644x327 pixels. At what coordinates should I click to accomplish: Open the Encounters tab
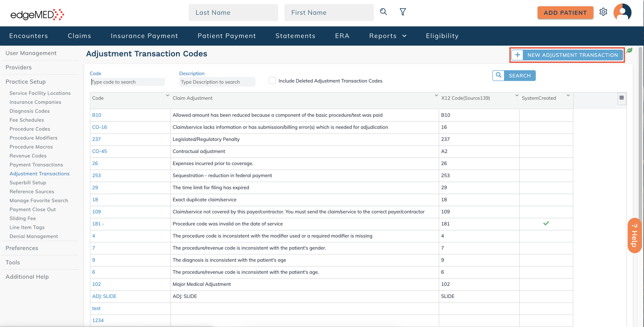(x=29, y=36)
